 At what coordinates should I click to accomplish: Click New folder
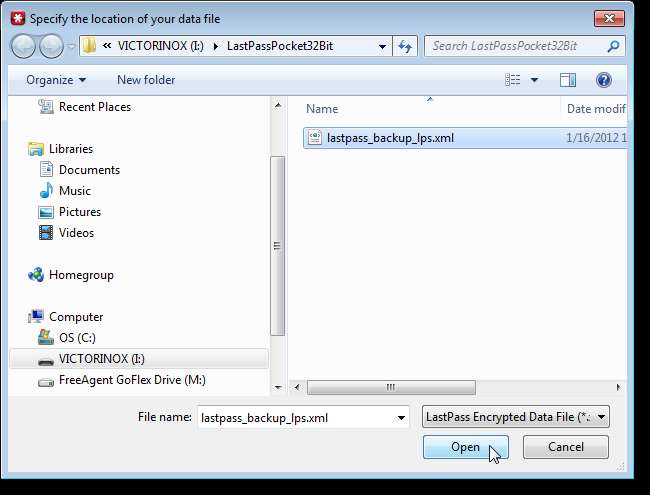pyautogui.click(x=146, y=80)
